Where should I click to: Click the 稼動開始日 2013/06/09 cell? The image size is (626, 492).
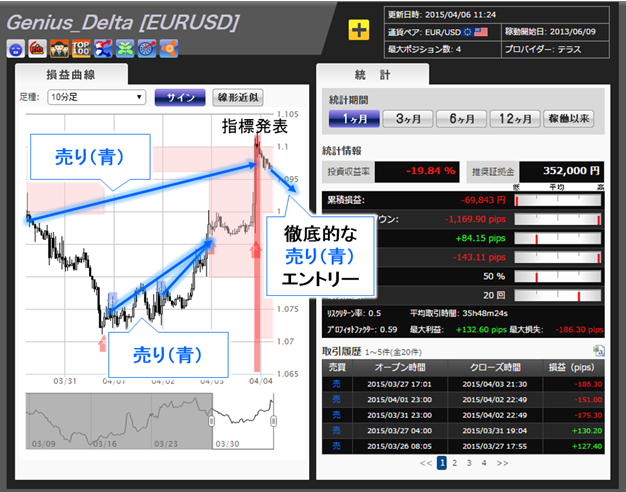coord(555,32)
